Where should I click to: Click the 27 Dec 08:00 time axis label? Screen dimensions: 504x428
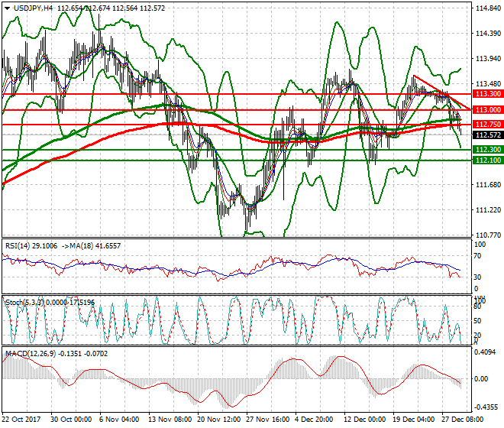[463, 420]
